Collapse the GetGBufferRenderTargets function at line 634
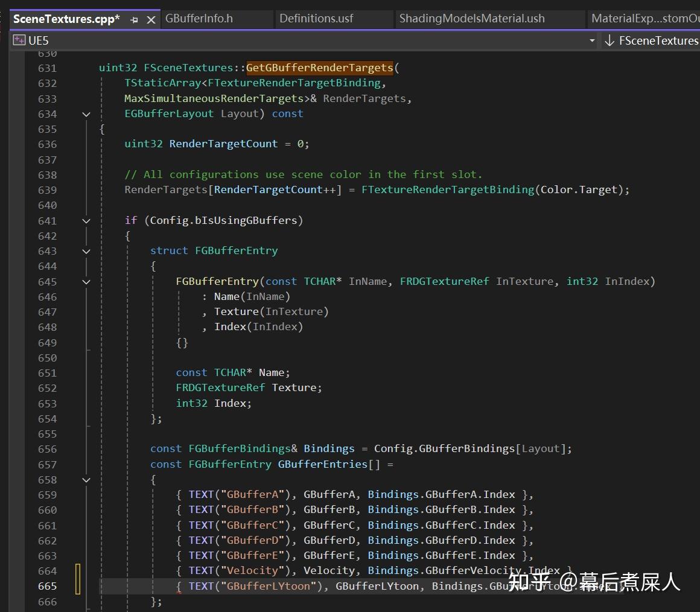The image size is (700, 612). pyautogui.click(x=86, y=114)
